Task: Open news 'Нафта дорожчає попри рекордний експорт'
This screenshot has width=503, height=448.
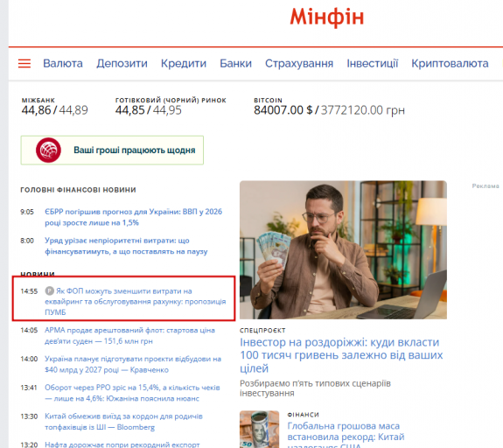Action: 122,444
